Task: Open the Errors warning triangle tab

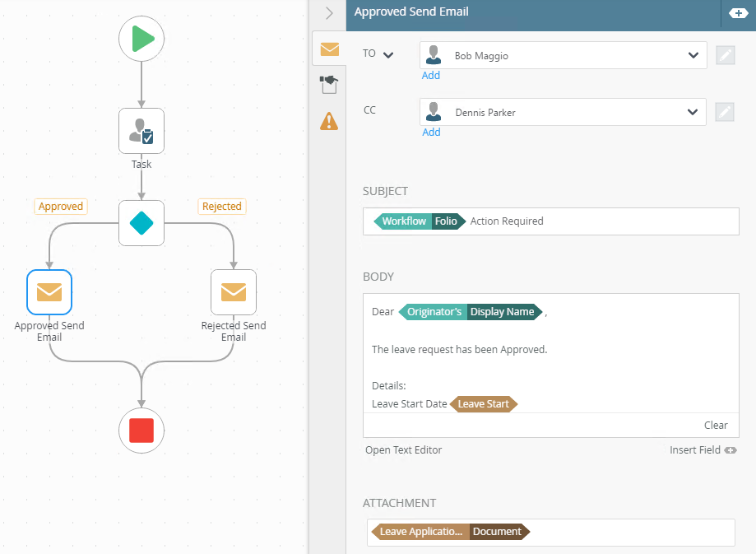Action: pyautogui.click(x=329, y=121)
